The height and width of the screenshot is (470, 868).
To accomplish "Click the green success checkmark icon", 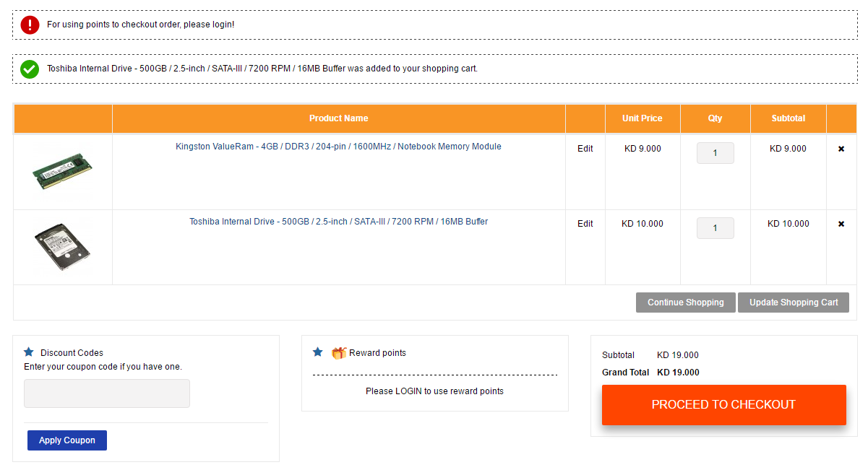I will [x=30, y=69].
